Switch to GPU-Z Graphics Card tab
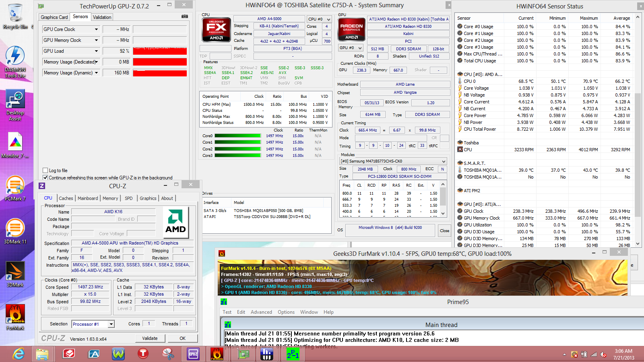This screenshot has height=362, width=644. point(54,17)
